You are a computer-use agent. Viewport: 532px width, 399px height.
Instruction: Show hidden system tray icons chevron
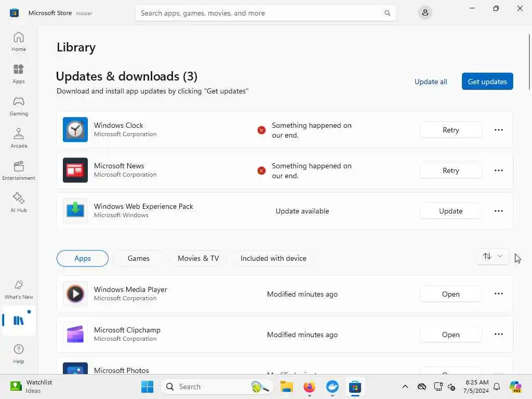click(x=405, y=387)
